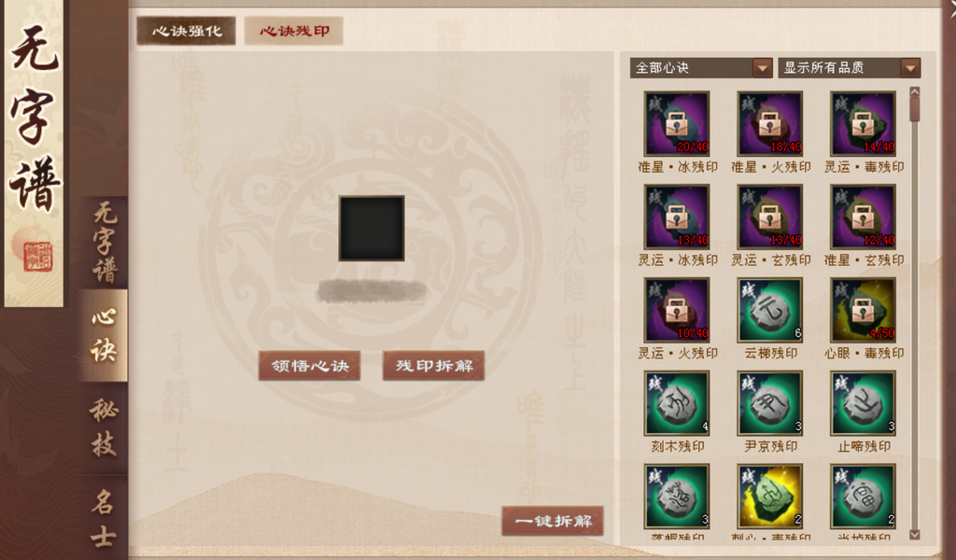The image size is (956, 560).
Task: Select the 准星·冰残印 locked icon
Action: pos(677,124)
